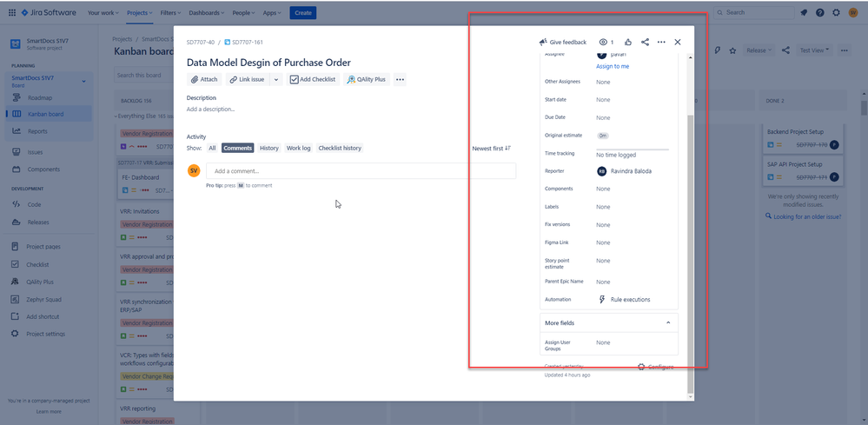The width and height of the screenshot is (868, 425).
Task: Open more toolbar actions ellipsis
Action: click(401, 80)
